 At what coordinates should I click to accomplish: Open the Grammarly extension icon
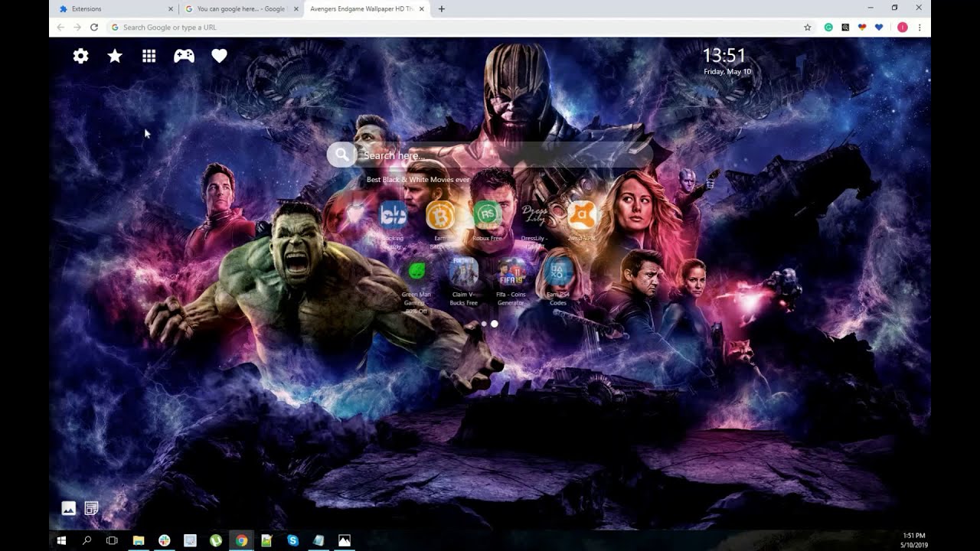(x=828, y=28)
